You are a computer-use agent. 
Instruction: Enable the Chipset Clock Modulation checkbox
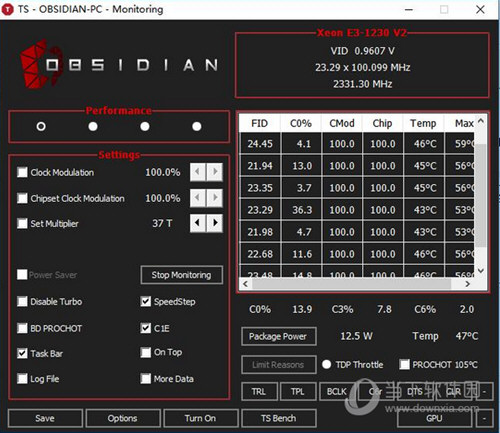[22, 198]
